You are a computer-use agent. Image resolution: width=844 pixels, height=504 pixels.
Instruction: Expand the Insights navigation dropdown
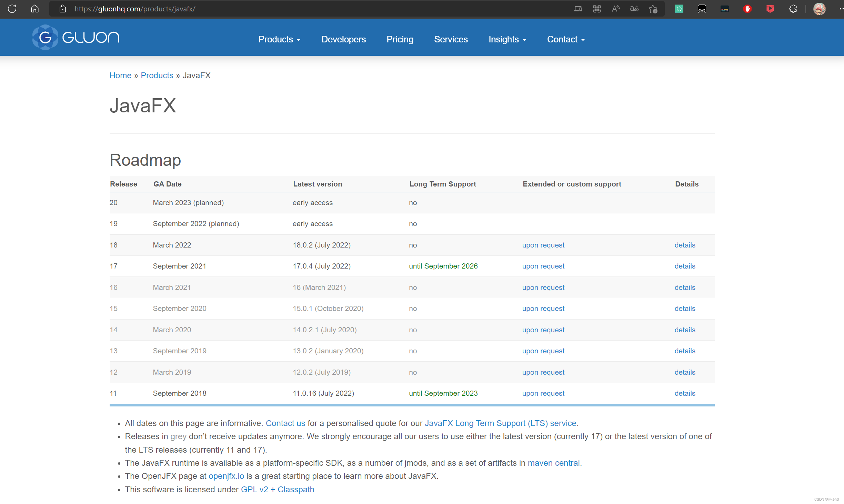(507, 39)
